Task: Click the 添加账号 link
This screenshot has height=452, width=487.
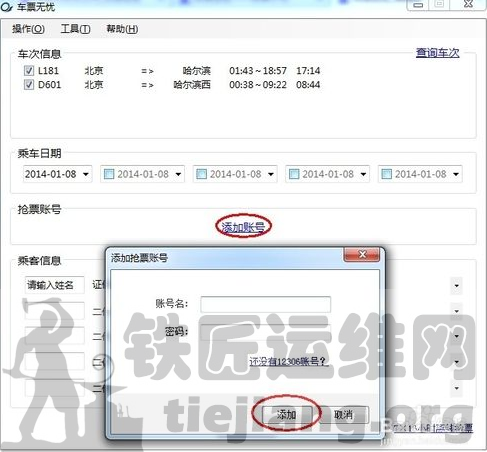Action: (x=243, y=227)
